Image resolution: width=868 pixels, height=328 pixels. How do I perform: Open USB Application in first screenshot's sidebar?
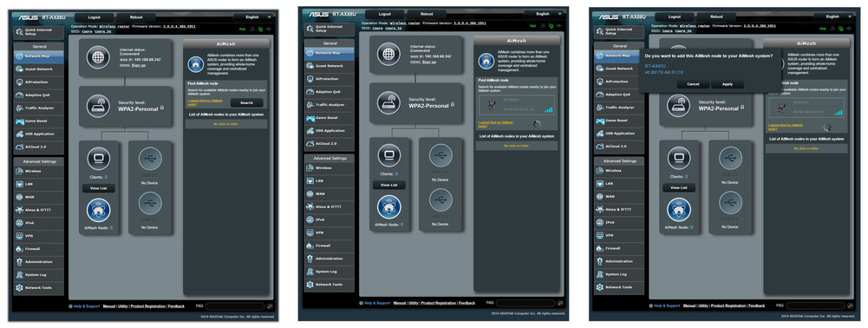click(x=39, y=134)
